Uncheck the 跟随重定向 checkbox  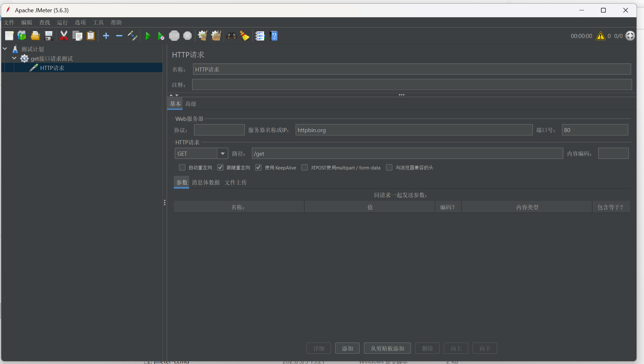(x=221, y=168)
